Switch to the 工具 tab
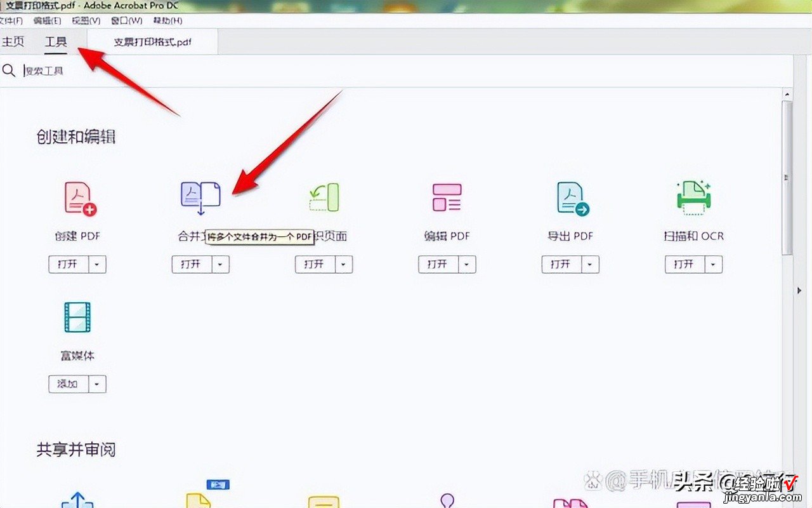The width and height of the screenshot is (812, 508). click(x=56, y=43)
